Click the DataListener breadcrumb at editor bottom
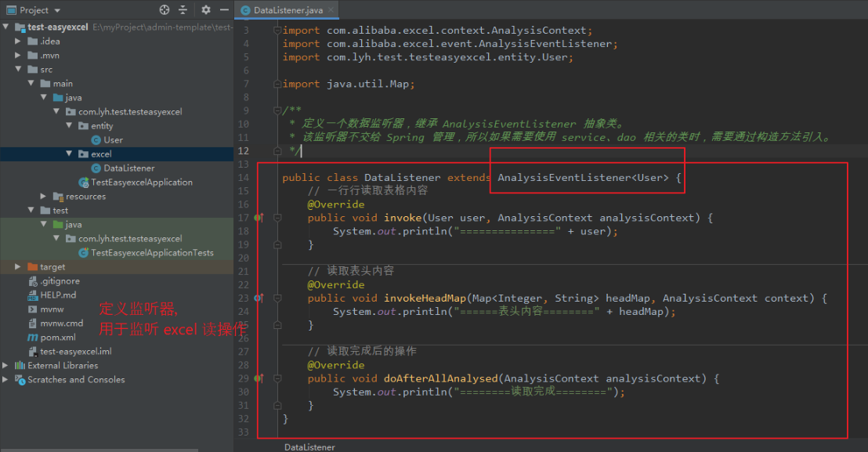The height and width of the screenshot is (452, 868). 309,447
